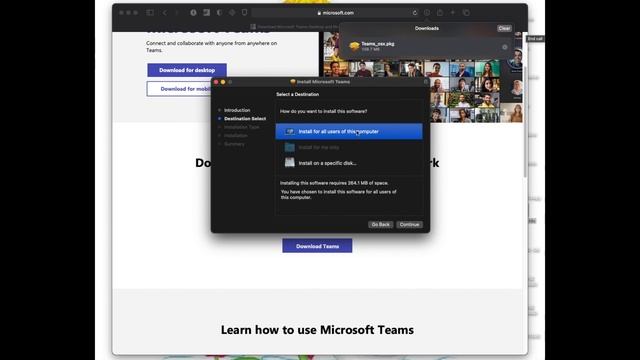Reveal Teams_osx.pkg in Finder magnifier icon
Screen dimensions: 640x360
tap(505, 47)
